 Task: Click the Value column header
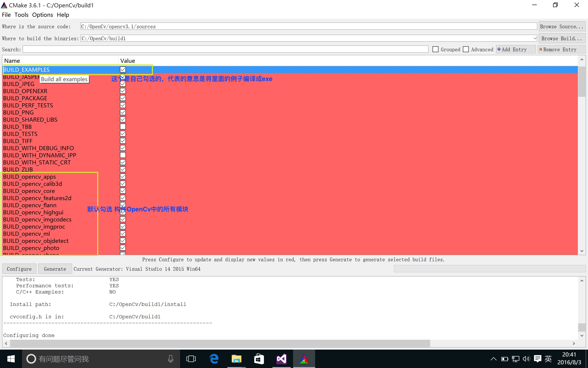(x=348, y=60)
